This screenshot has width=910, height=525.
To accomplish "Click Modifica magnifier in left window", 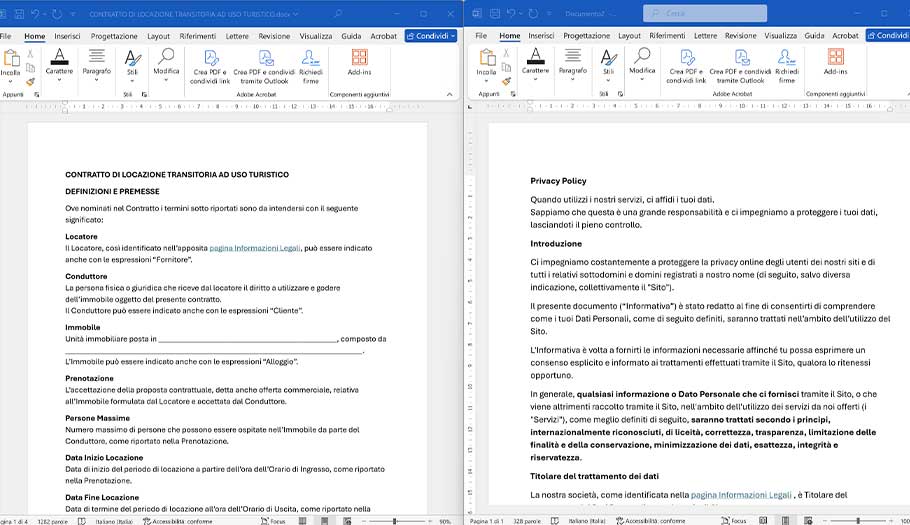I will [166, 64].
